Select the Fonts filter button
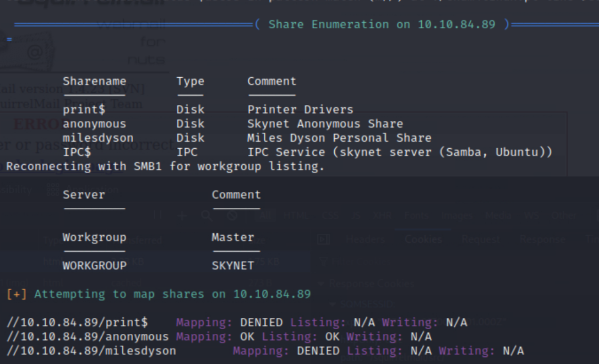The image size is (600, 364). 416,216
